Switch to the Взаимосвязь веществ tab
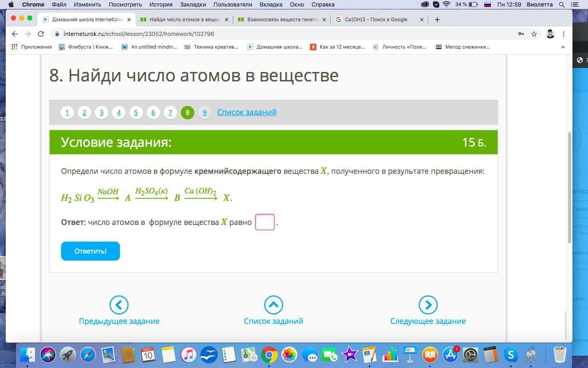The image size is (588, 368). pyautogui.click(x=282, y=20)
